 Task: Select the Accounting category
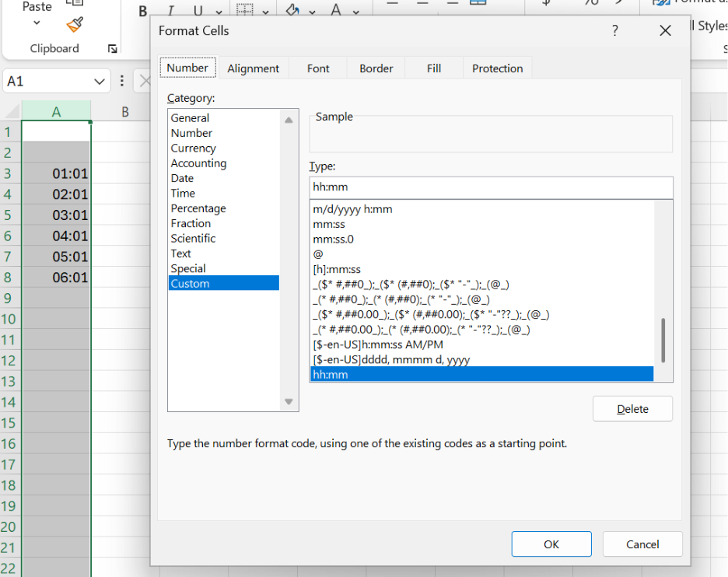[x=224, y=163]
